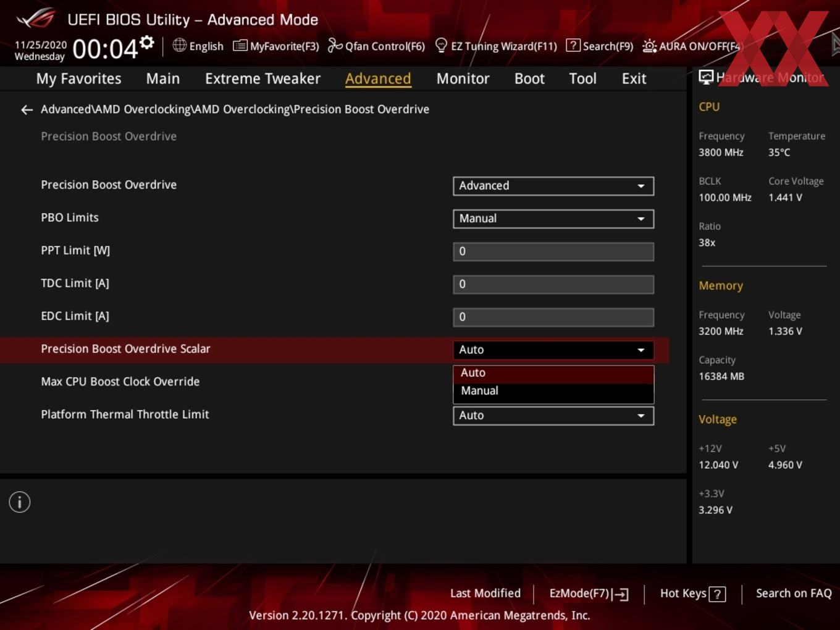Click the 1.441 V core voltage value
840x630 pixels.
click(785, 198)
